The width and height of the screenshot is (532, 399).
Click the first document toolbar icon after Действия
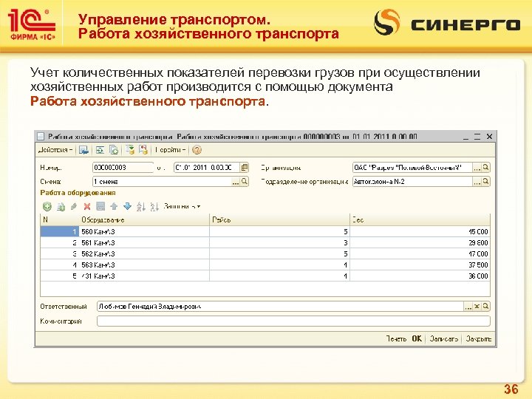coord(83,150)
